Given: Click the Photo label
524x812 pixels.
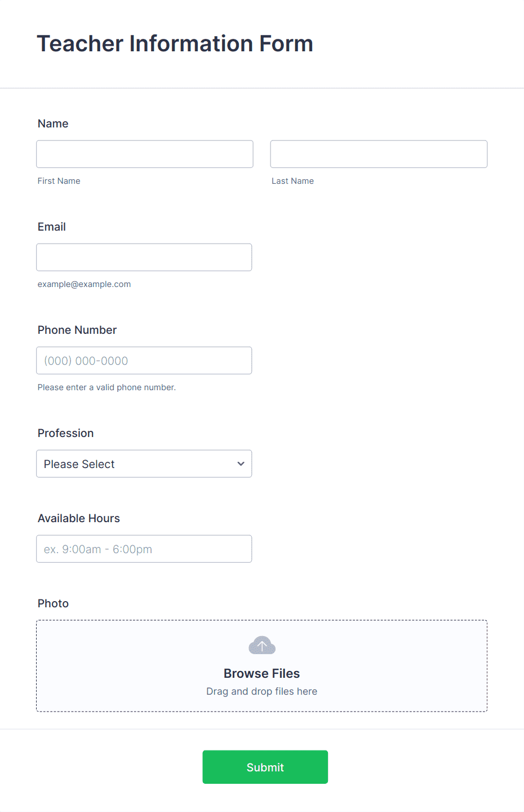Looking at the screenshot, I should tap(54, 603).
